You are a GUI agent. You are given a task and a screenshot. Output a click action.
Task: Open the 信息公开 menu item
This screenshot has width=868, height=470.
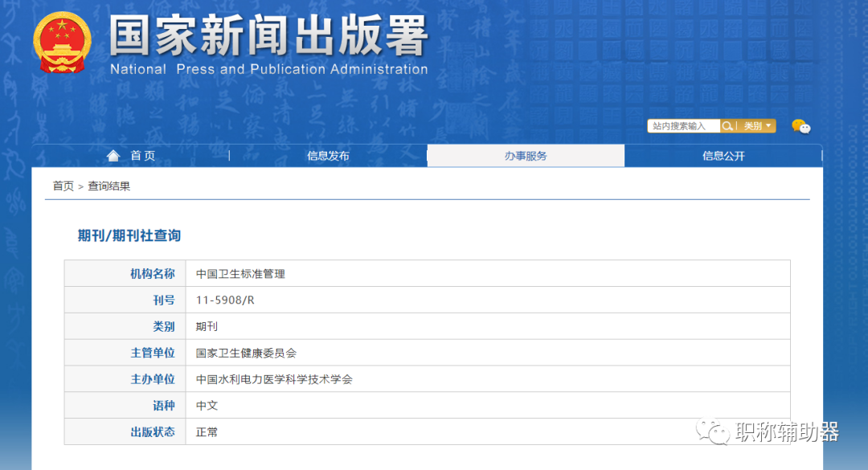click(x=723, y=155)
